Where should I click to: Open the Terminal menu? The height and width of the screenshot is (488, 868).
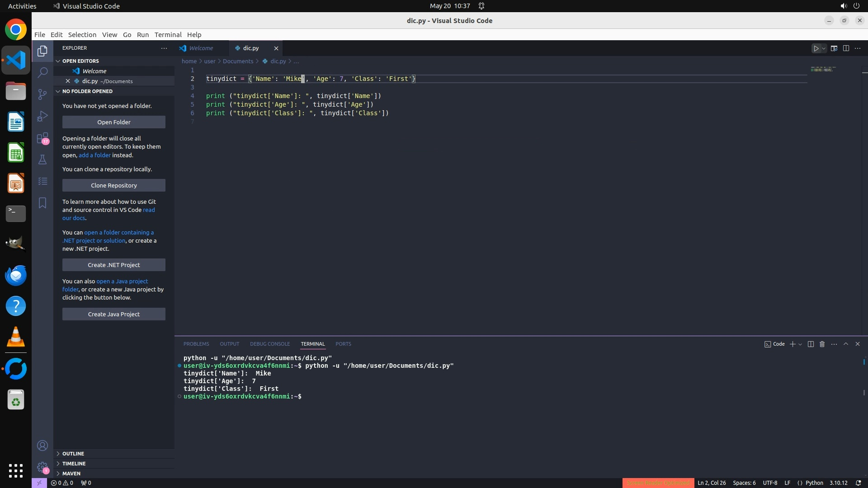[168, 35]
